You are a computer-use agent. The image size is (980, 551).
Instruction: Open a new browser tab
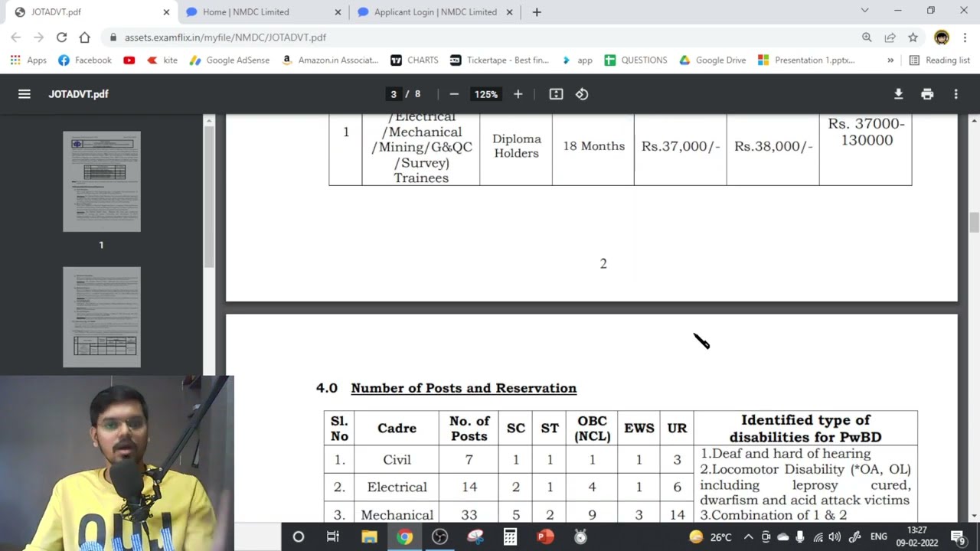tap(537, 12)
